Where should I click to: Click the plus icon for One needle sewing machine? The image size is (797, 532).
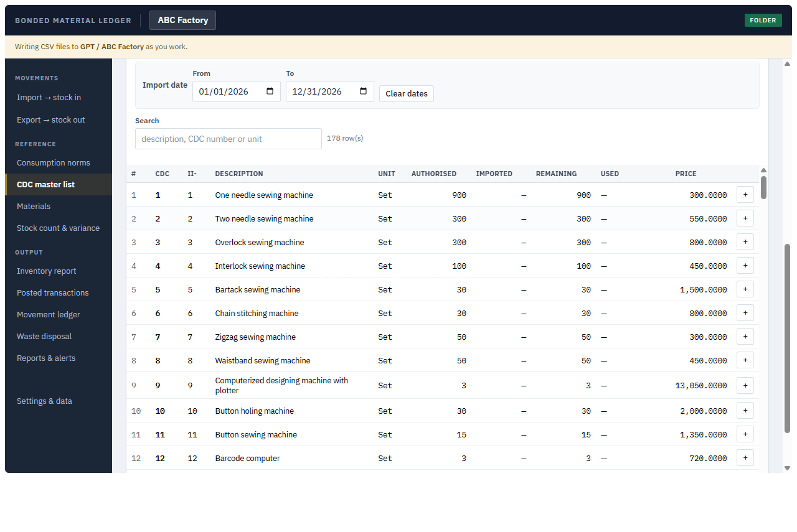[745, 195]
